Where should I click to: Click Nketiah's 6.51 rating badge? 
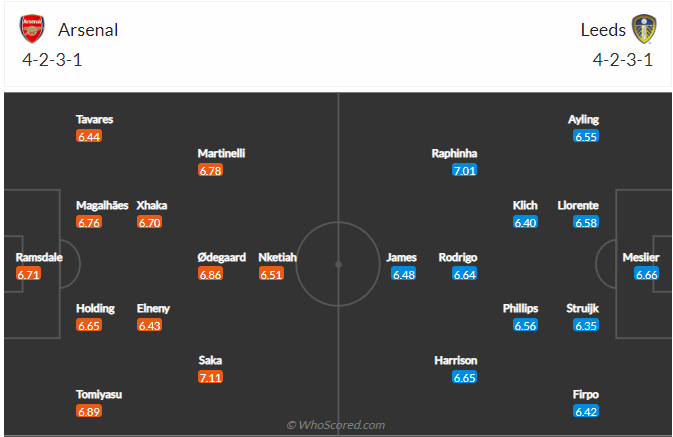tap(271, 274)
